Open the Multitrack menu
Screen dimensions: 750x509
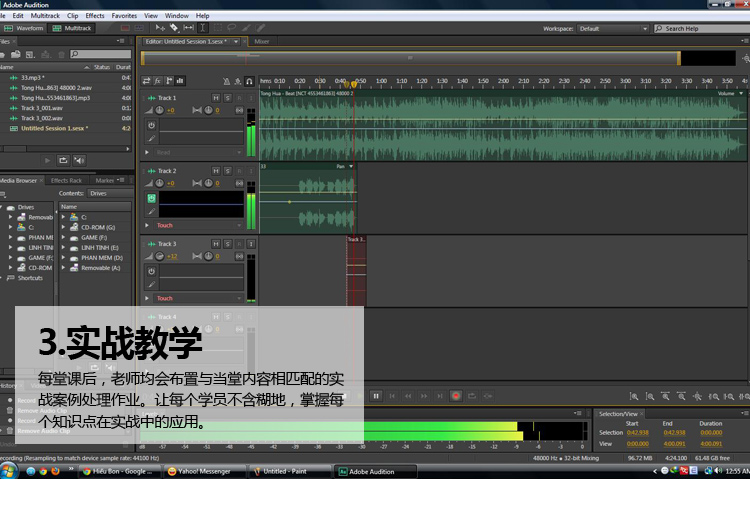pos(45,16)
